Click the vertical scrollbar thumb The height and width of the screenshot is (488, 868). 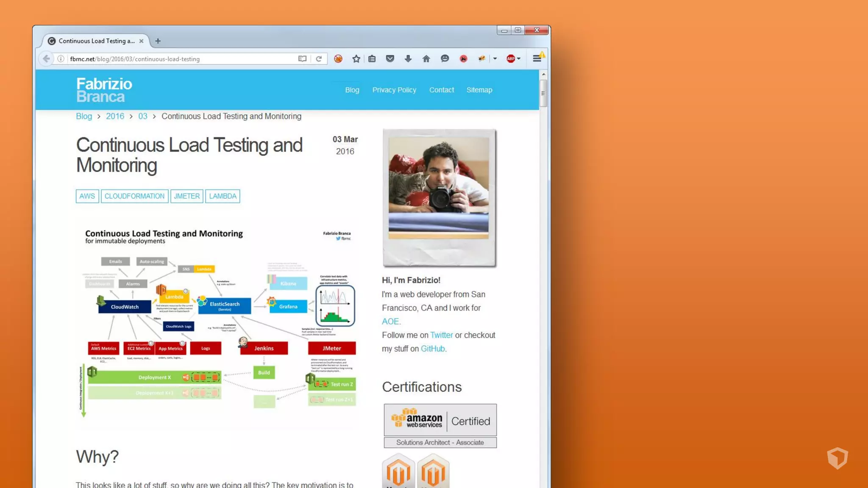pyautogui.click(x=543, y=93)
